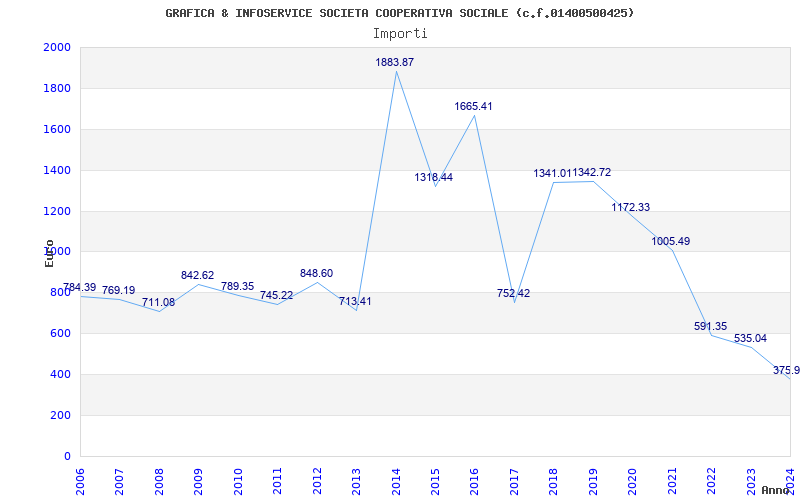This screenshot has height=500, width=800.
Task: Click the 200 y-axis tick label
Action: point(61,415)
